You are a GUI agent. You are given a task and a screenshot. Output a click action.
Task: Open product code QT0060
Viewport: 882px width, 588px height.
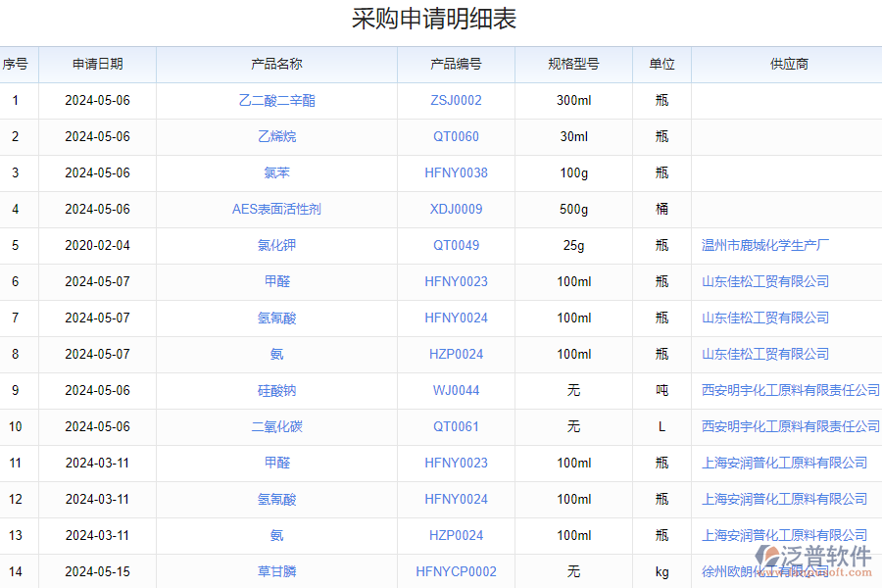click(456, 136)
